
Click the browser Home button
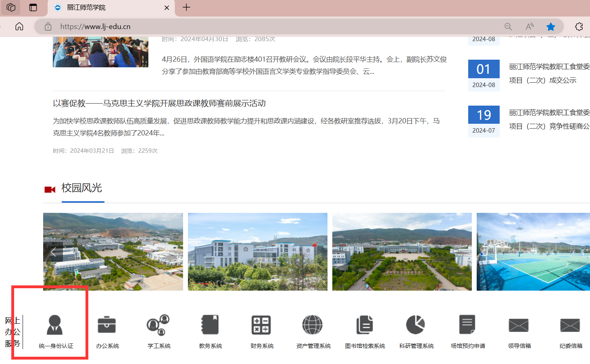point(19,27)
